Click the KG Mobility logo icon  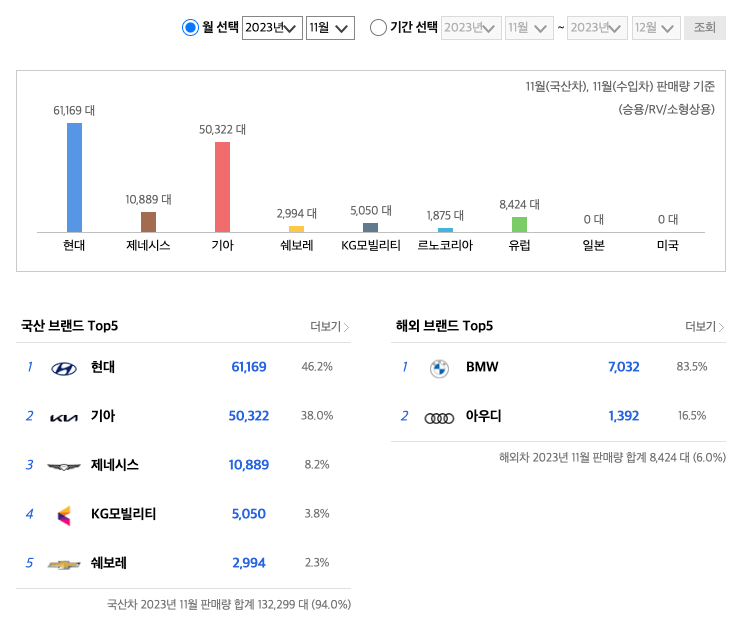pyautogui.click(x=64, y=515)
